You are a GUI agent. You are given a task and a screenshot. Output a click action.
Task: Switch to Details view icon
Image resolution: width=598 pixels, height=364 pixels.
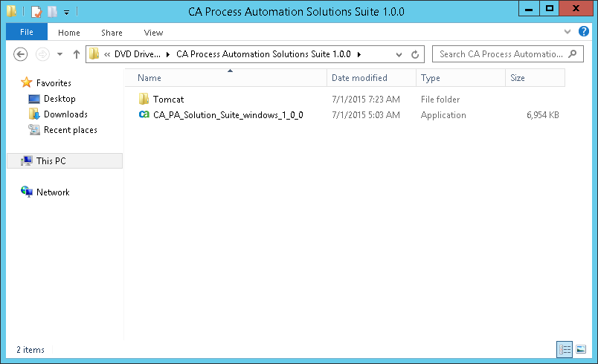(x=565, y=349)
